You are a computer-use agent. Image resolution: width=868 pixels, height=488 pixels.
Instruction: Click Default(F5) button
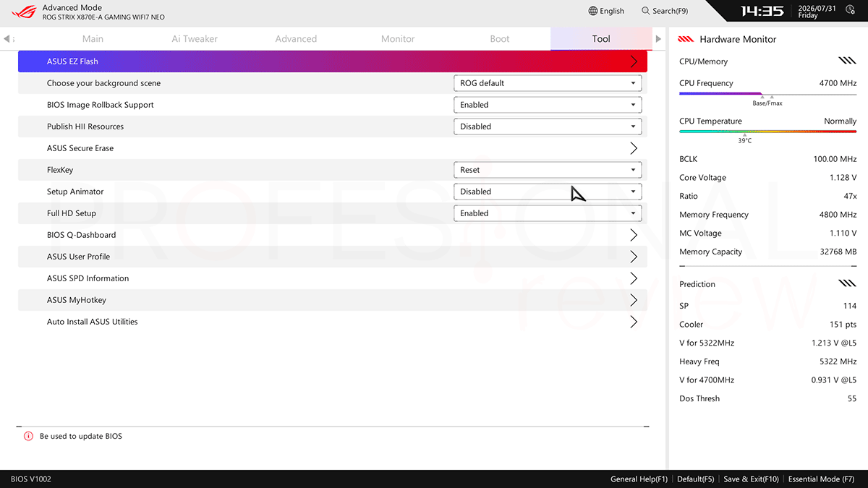[x=696, y=479]
